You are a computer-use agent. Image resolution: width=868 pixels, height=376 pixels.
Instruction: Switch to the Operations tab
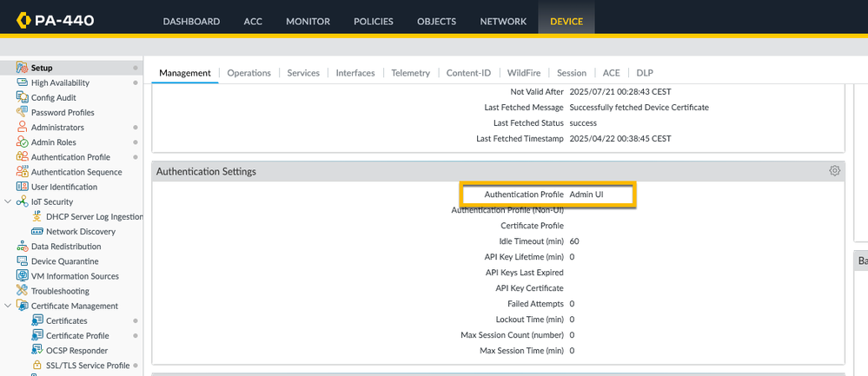248,73
